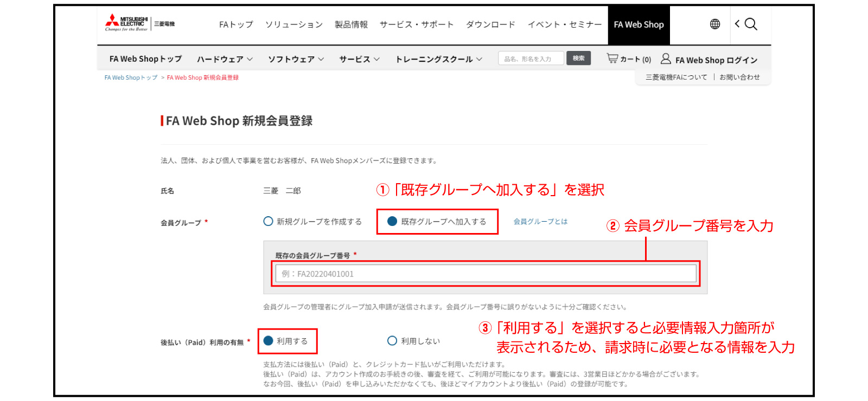Choose 利用しない for Paid payment
Screen dimensions: 868x401
392,341
